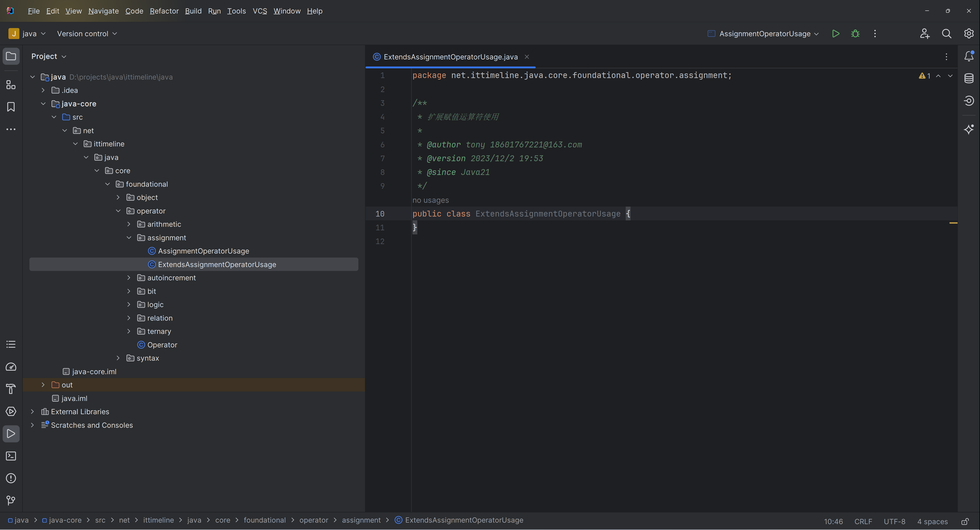Expand External Libraries node

pos(33,412)
